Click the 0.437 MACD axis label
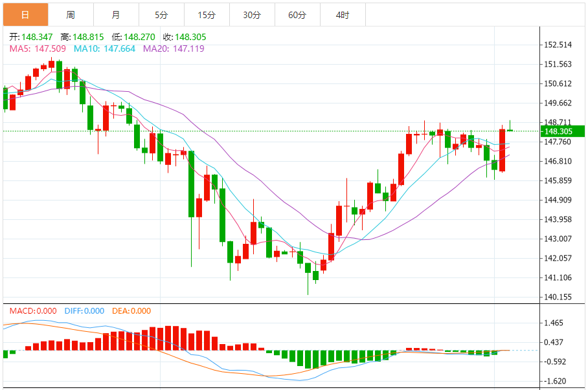 click(554, 342)
